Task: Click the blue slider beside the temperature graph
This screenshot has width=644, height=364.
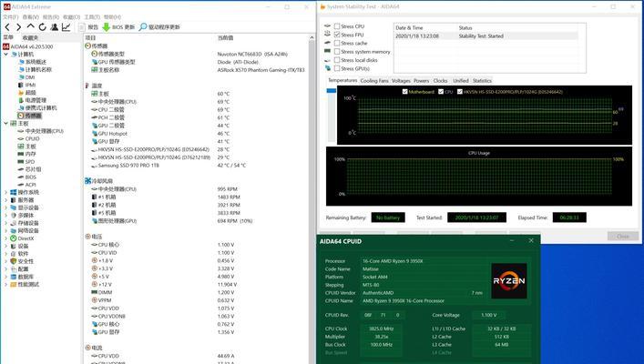Action: 331,91
